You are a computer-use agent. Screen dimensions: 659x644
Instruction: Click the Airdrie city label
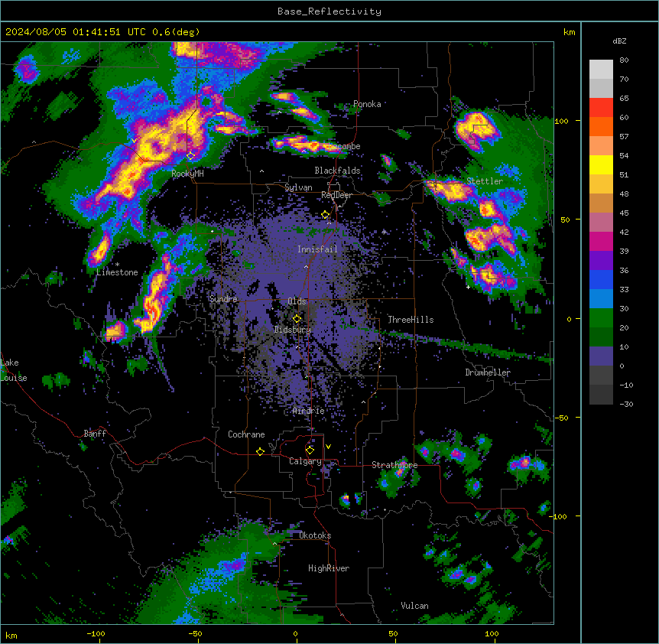309,411
